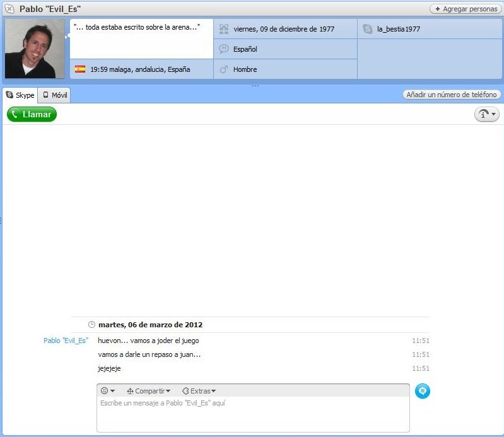504x437 pixels.
Task: Click the language speech bubble icon
Action: coord(223,49)
